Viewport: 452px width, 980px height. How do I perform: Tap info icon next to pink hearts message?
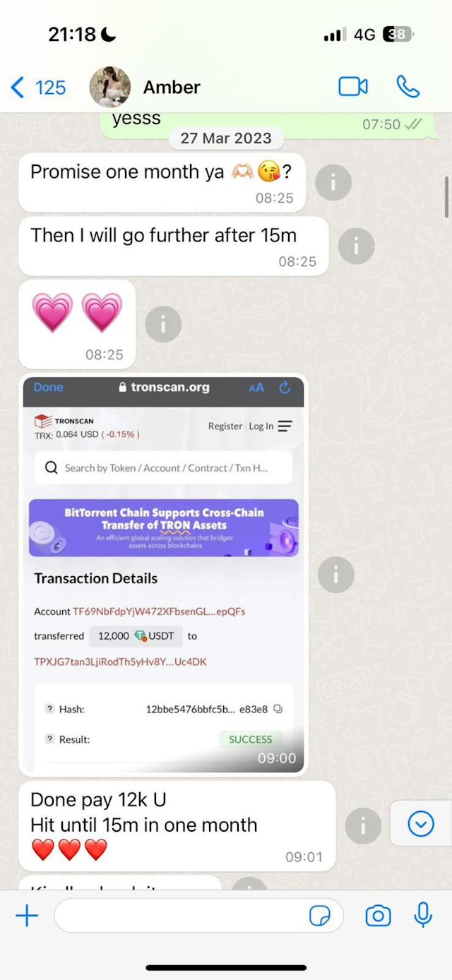tap(163, 324)
